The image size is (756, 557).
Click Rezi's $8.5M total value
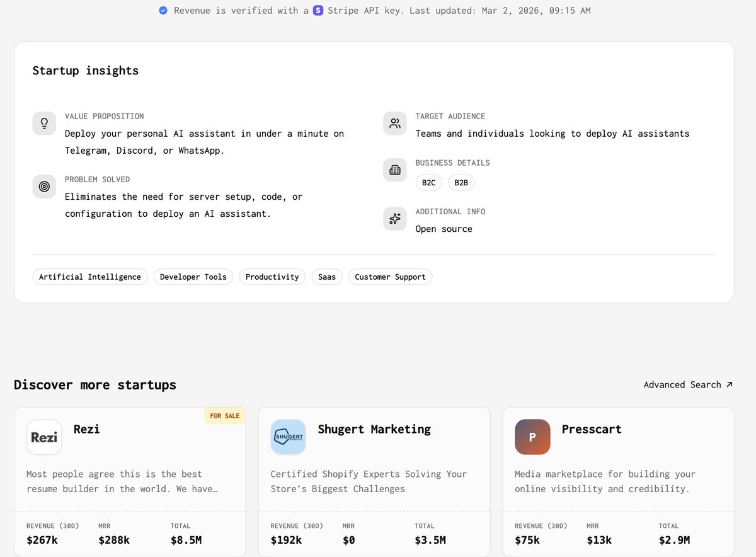pos(186,540)
